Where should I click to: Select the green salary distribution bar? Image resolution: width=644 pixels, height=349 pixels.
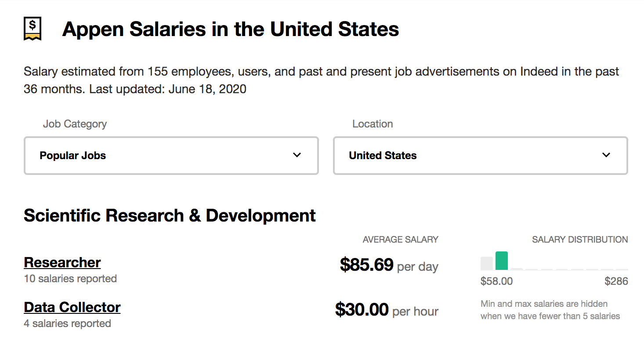point(502,261)
